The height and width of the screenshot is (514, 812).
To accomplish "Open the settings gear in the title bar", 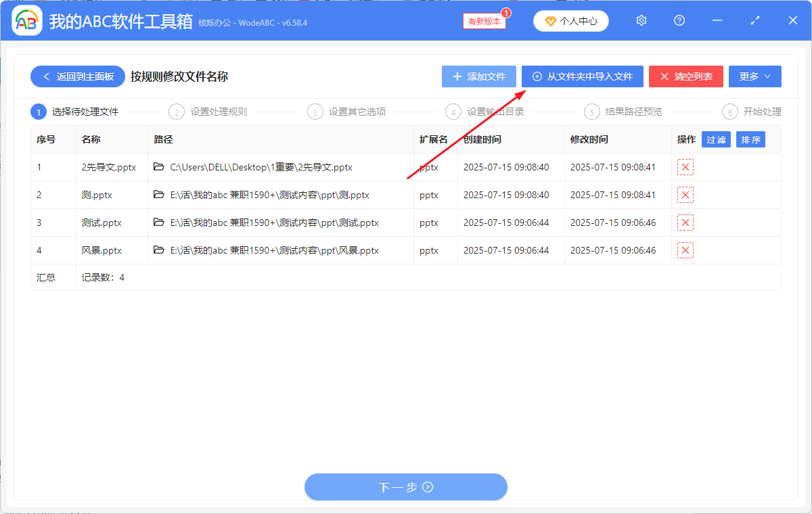I will 641,20.
